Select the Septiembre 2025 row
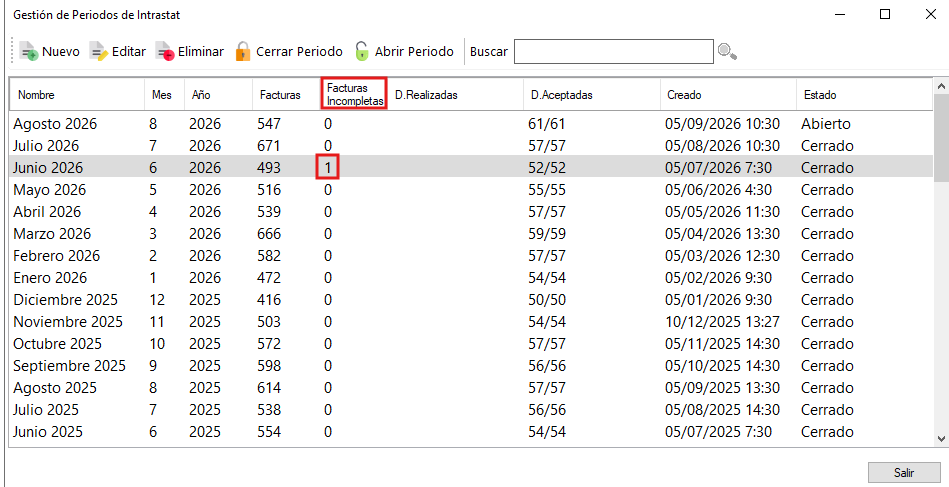 tap(471, 366)
